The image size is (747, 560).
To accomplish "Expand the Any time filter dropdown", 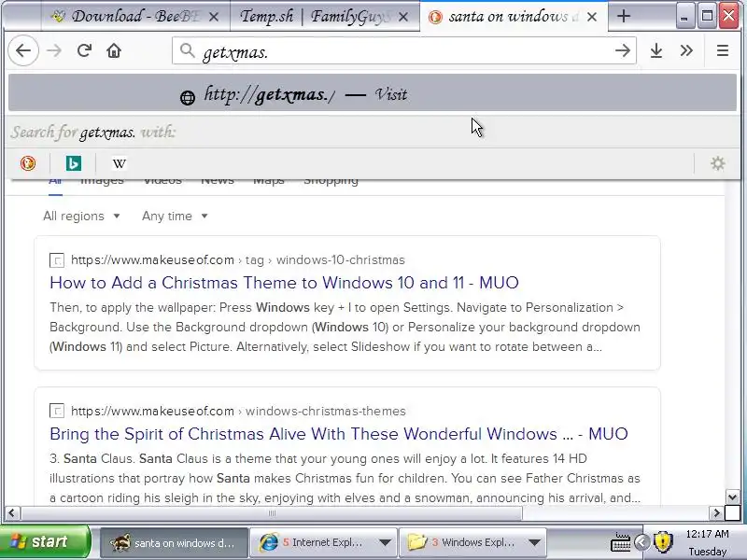I will (175, 216).
